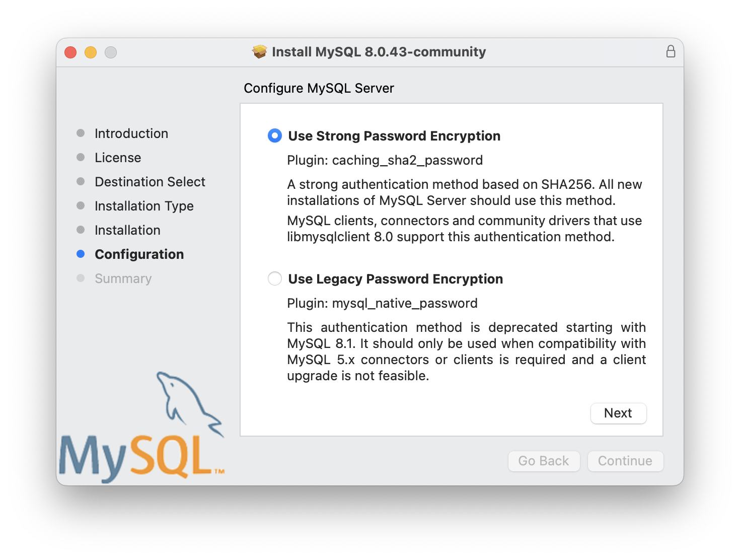The image size is (740, 560).
Task: Click the License step bullet
Action: click(x=81, y=157)
